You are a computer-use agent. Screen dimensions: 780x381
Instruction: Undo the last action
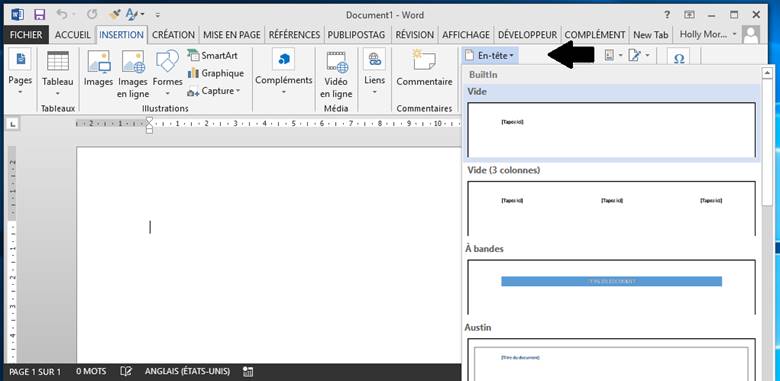click(x=62, y=14)
